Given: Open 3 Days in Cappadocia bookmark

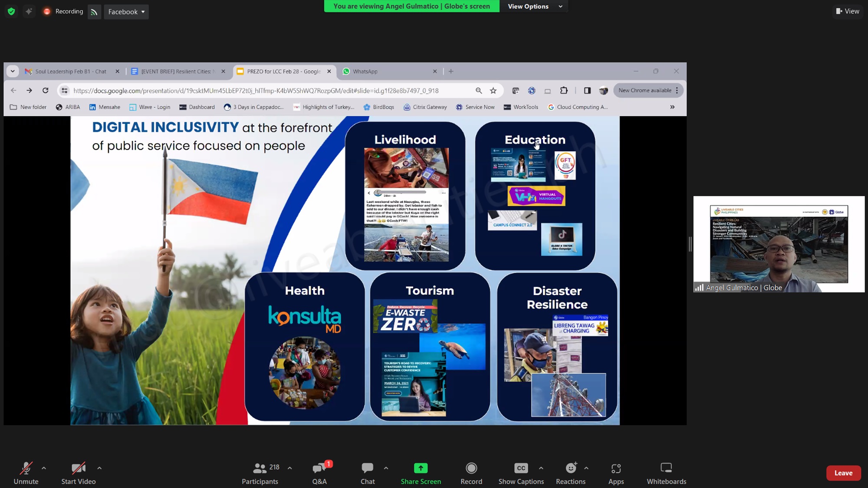Looking at the screenshot, I should [x=254, y=107].
